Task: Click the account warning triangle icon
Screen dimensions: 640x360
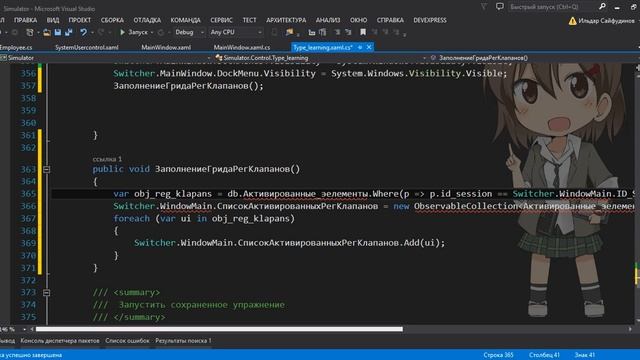Action: click(573, 20)
